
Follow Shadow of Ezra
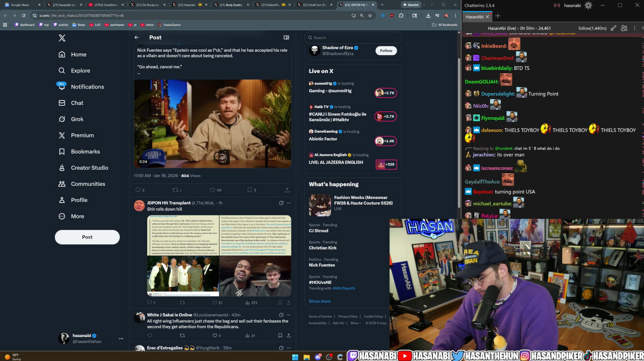pos(386,51)
